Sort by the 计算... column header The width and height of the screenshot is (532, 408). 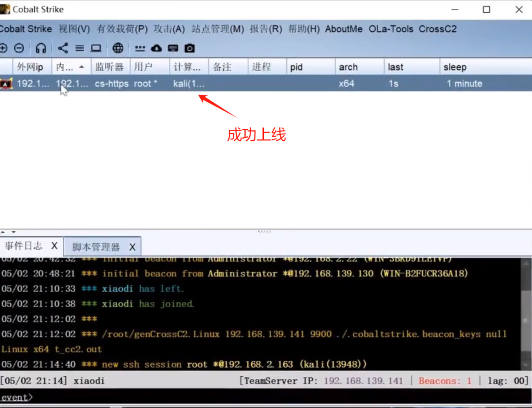point(189,67)
